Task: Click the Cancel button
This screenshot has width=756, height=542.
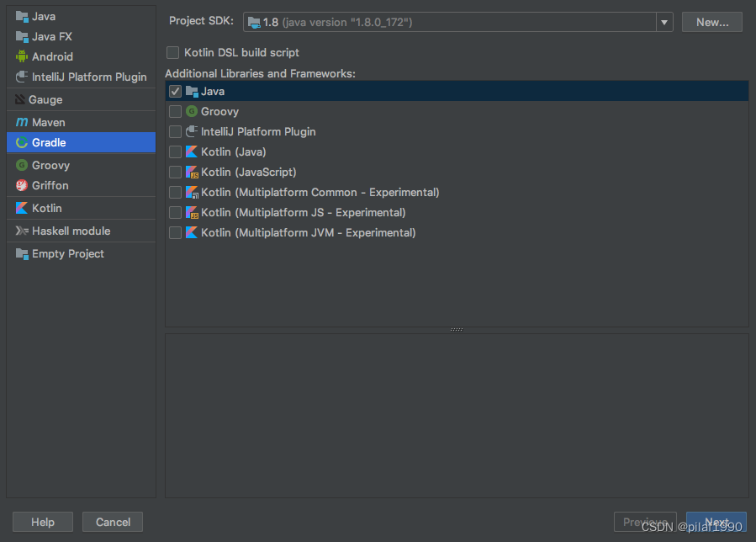Action: point(113,522)
